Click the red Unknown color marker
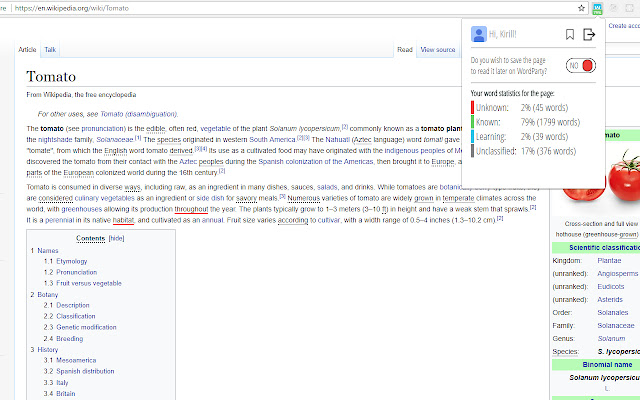This screenshot has width=640, height=400. pyautogui.click(x=472, y=107)
